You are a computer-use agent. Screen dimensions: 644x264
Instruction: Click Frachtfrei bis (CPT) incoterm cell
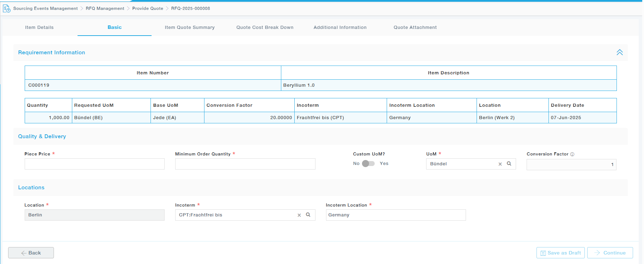coord(341,118)
